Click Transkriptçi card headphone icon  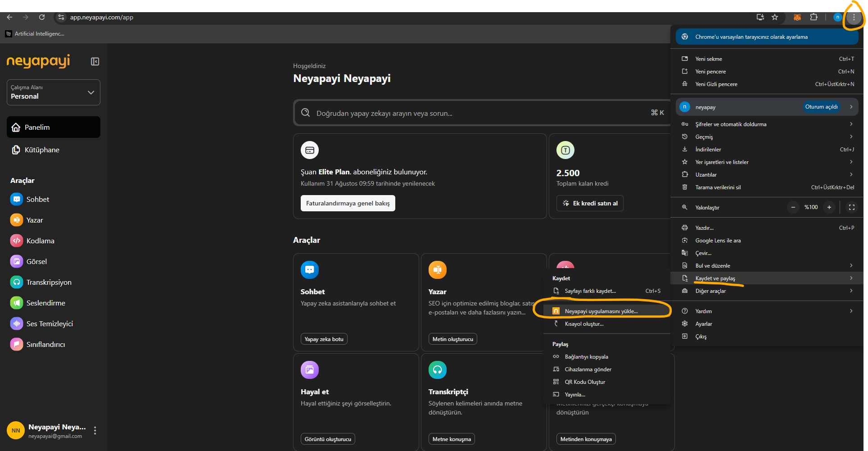click(438, 370)
